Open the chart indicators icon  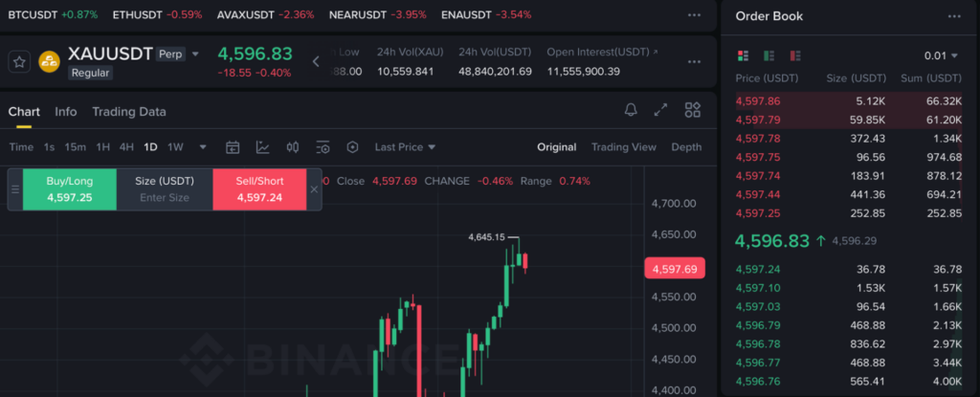[262, 147]
